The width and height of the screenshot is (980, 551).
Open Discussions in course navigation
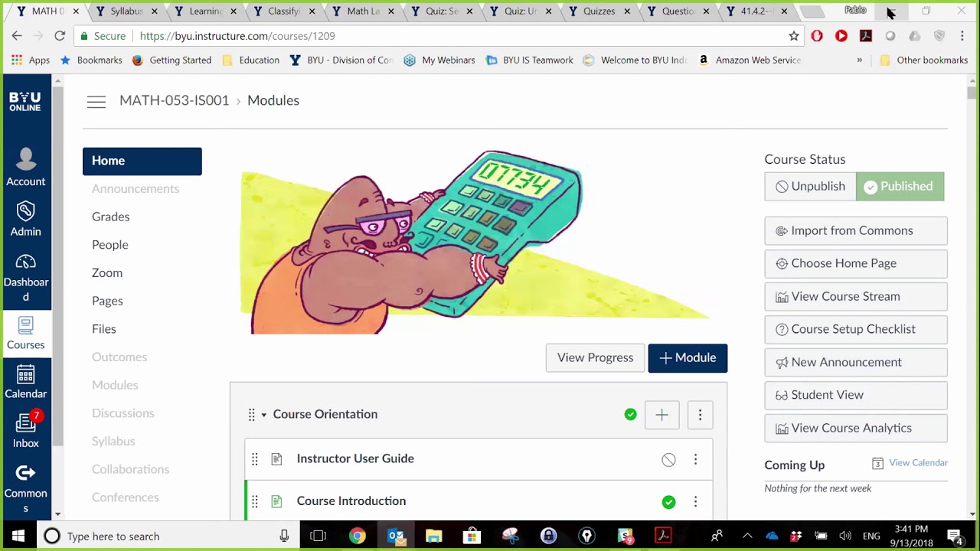pos(123,413)
